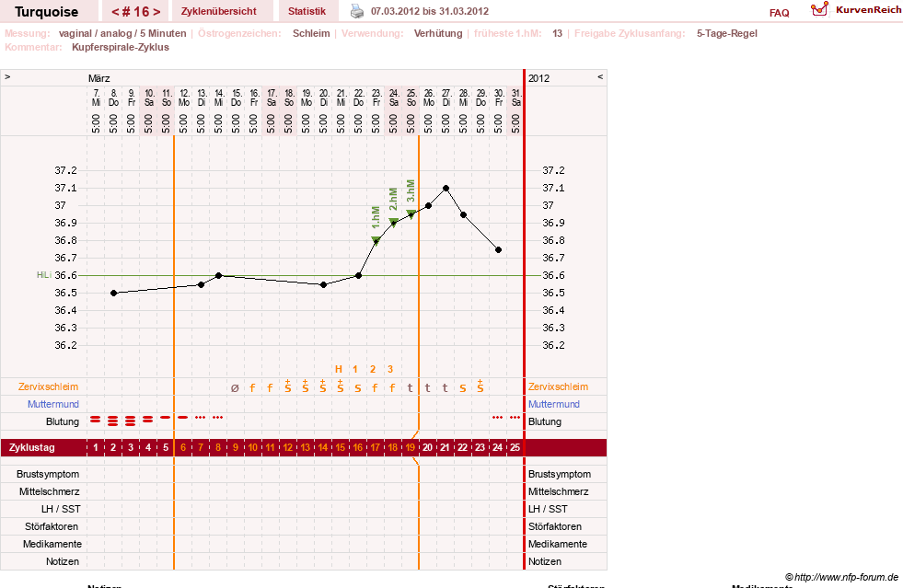Screen dimensions: 903x588
Task: Select cycle day 25 in Zyklustag row
Action: tap(515, 447)
